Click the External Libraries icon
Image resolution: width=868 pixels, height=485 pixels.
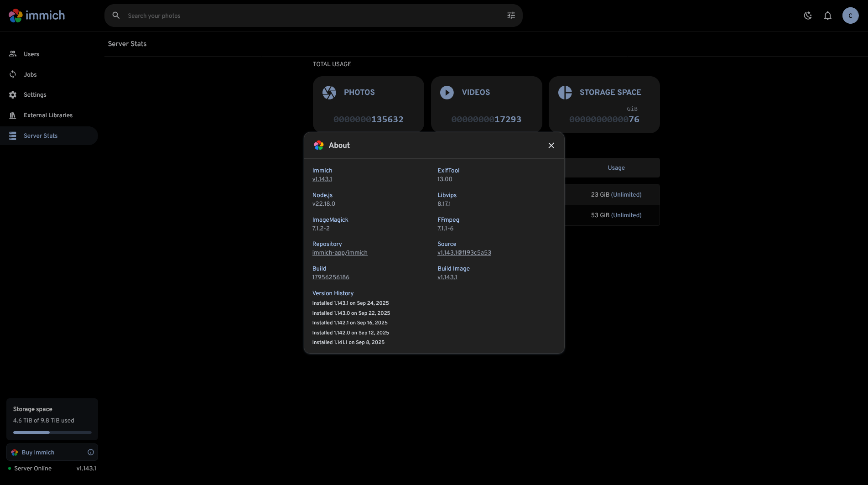(x=13, y=115)
